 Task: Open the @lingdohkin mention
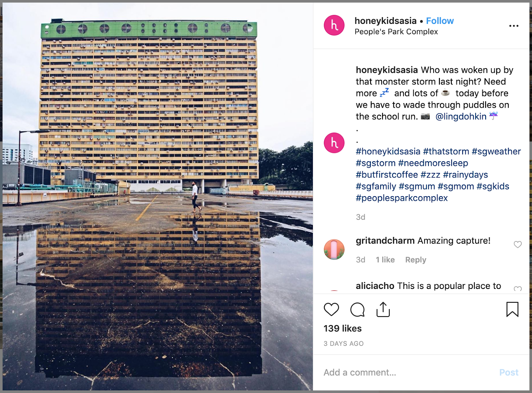tap(461, 116)
